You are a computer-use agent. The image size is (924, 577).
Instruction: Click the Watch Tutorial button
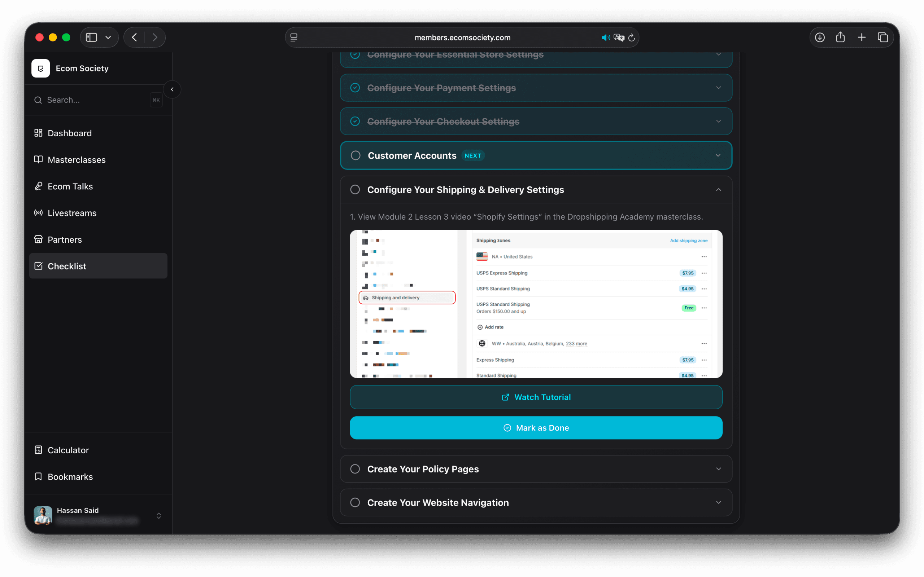[536, 397]
